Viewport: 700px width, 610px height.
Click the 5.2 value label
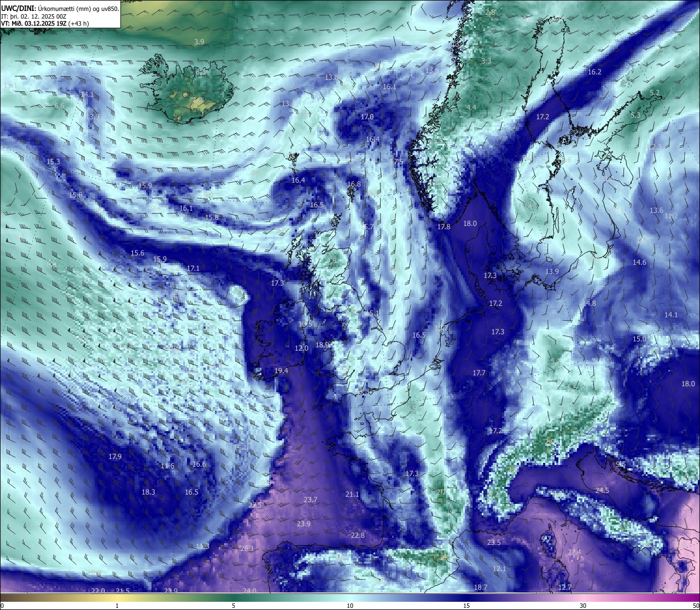tap(655, 92)
